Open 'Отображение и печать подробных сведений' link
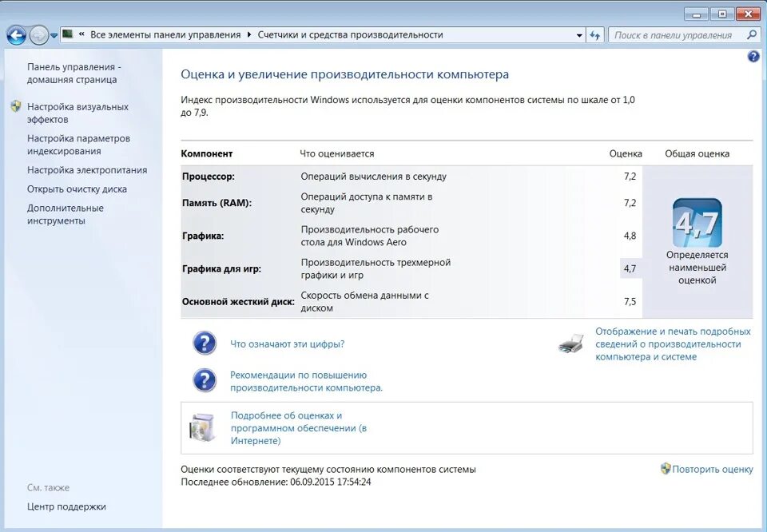Image resolution: width=767 pixels, height=532 pixels. click(x=673, y=344)
